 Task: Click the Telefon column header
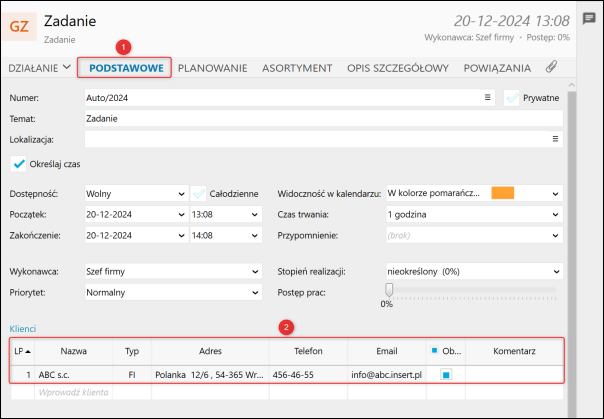[308, 351]
